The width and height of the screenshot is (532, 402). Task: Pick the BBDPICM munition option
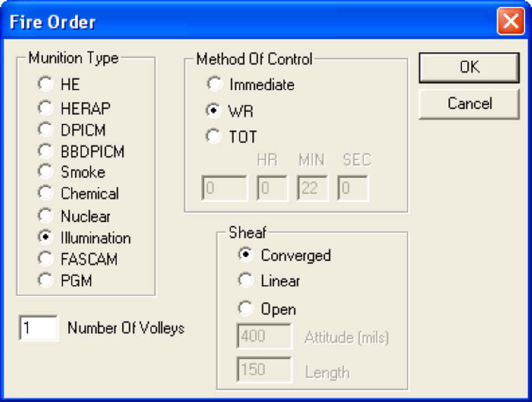[45, 151]
